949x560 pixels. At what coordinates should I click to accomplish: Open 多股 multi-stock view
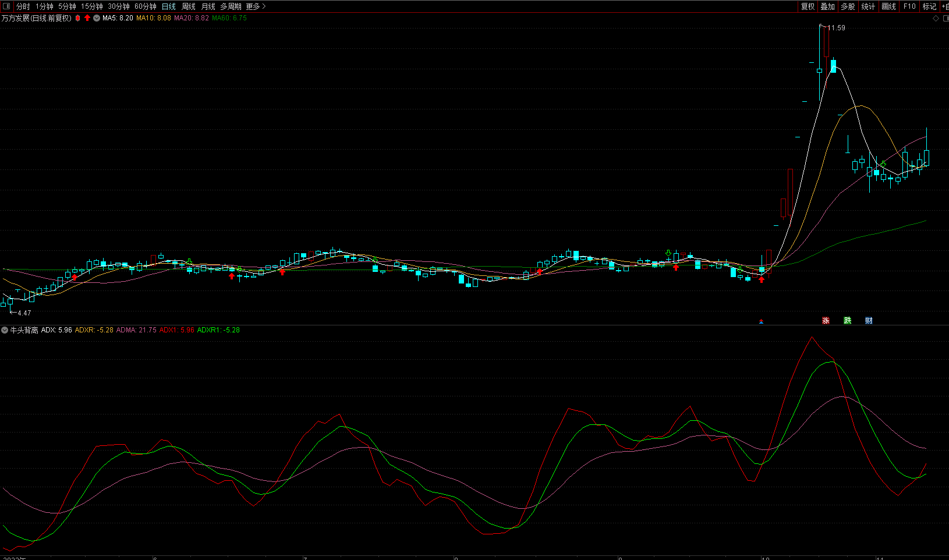pos(848,6)
